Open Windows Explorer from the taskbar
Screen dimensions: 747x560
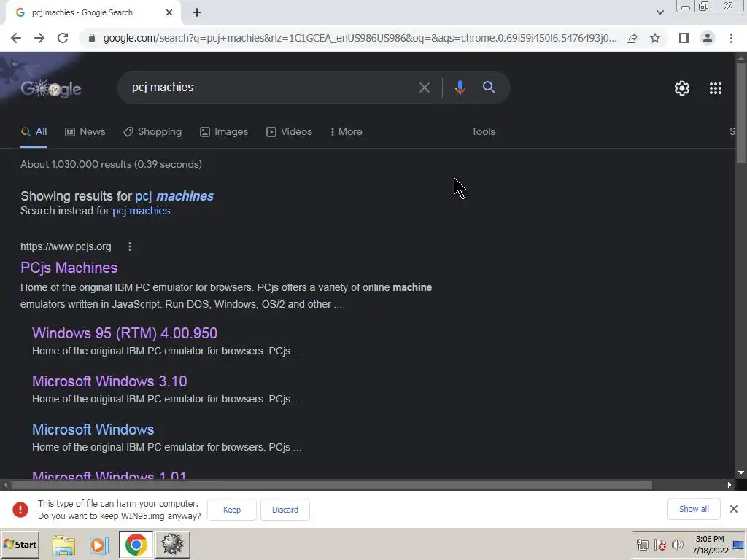pos(63,545)
